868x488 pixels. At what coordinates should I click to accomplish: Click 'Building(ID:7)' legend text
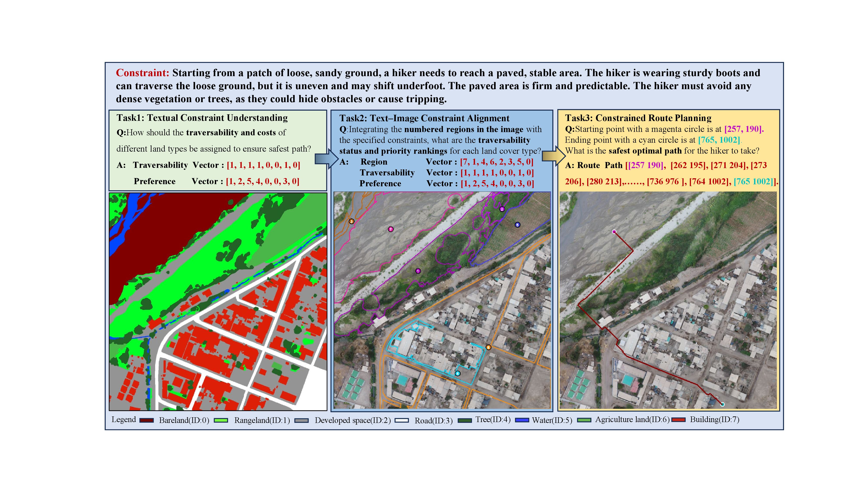[x=715, y=420]
